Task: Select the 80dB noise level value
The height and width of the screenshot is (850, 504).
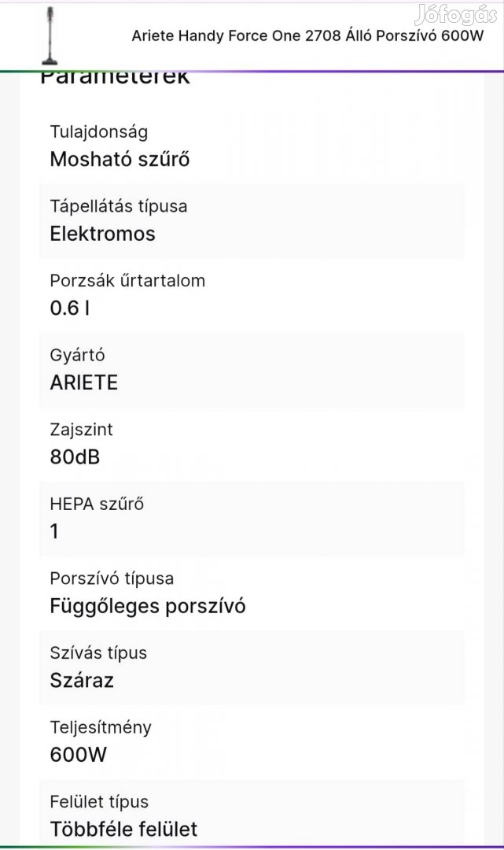Action: pyautogui.click(x=75, y=457)
